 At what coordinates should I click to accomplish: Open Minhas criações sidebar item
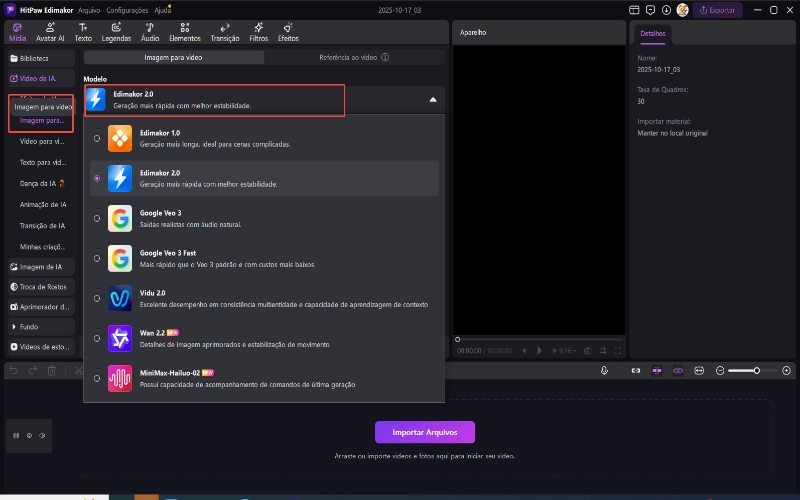[x=43, y=247]
